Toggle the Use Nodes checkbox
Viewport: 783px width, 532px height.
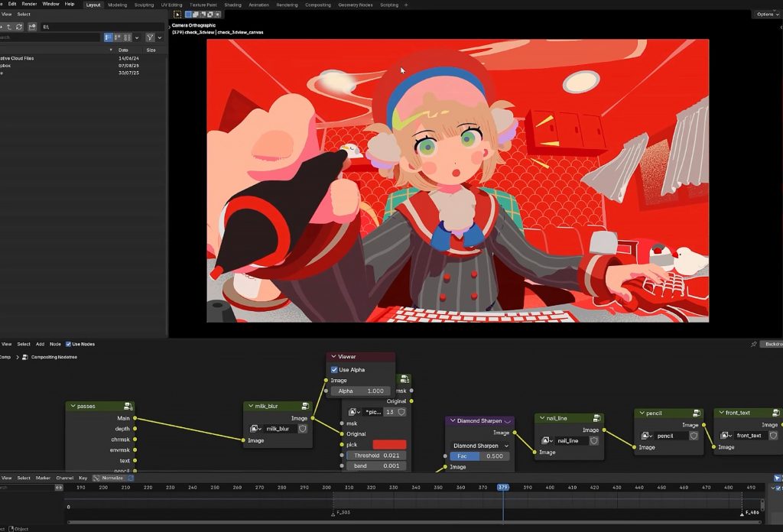point(69,344)
